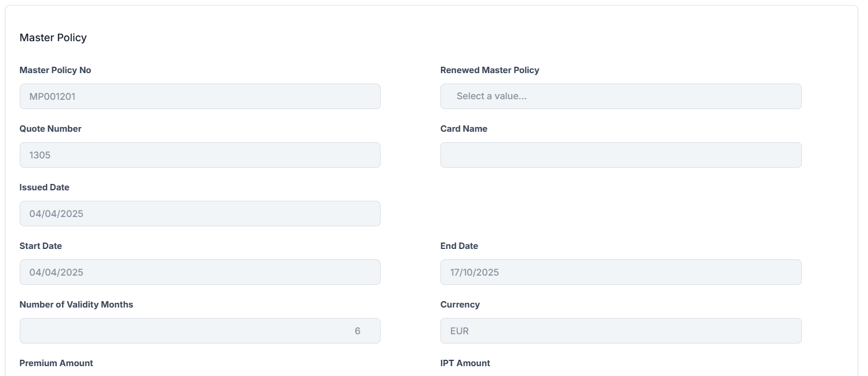Click the Quote Number label text

point(50,129)
